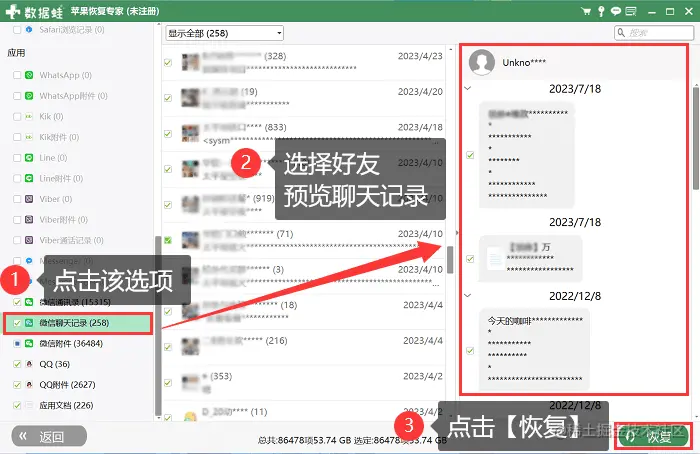Open chat avatar thumbnail for (833) row
Image resolution: width=700 pixels, height=454 pixels.
click(190, 133)
